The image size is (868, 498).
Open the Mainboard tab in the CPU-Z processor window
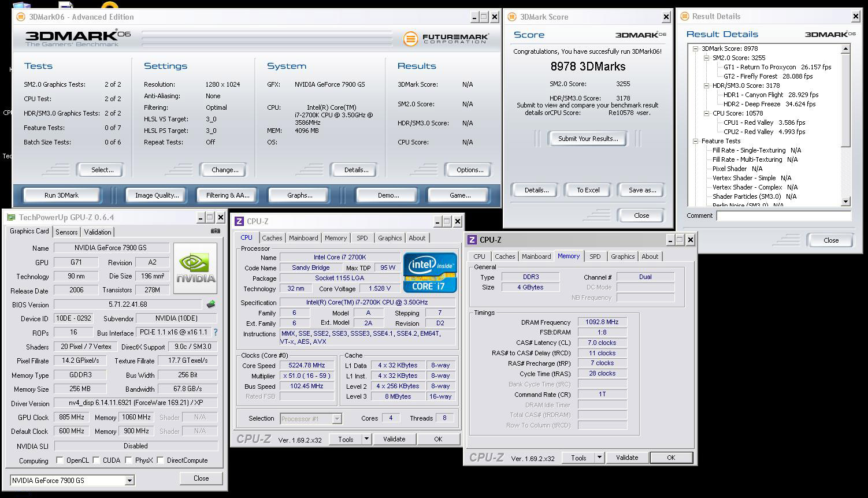[x=303, y=238]
